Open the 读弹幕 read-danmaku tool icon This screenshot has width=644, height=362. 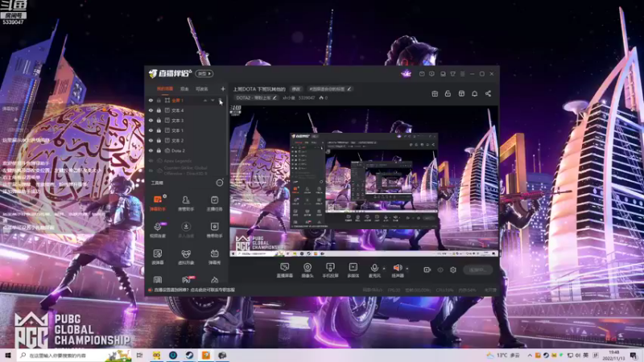click(158, 257)
